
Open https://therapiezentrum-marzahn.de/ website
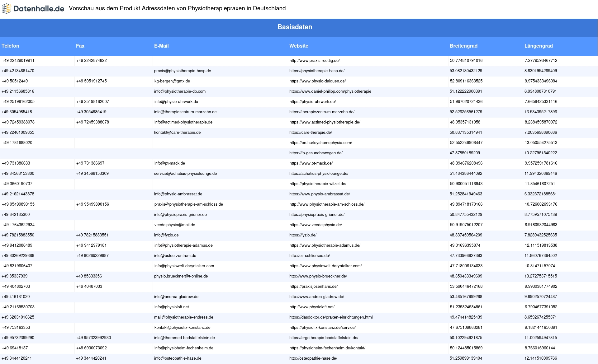tap(322, 112)
